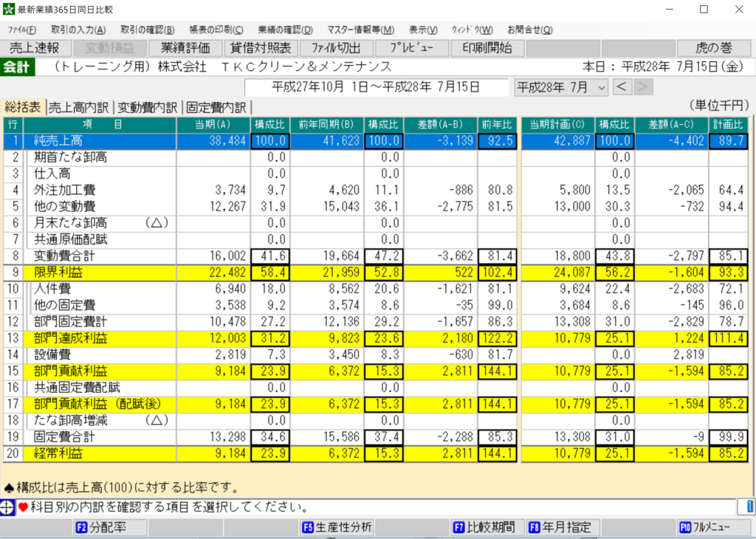Image resolution: width=756 pixels, height=539 pixels.
Task: Select the 仕入高 row
Action: pos(376,174)
